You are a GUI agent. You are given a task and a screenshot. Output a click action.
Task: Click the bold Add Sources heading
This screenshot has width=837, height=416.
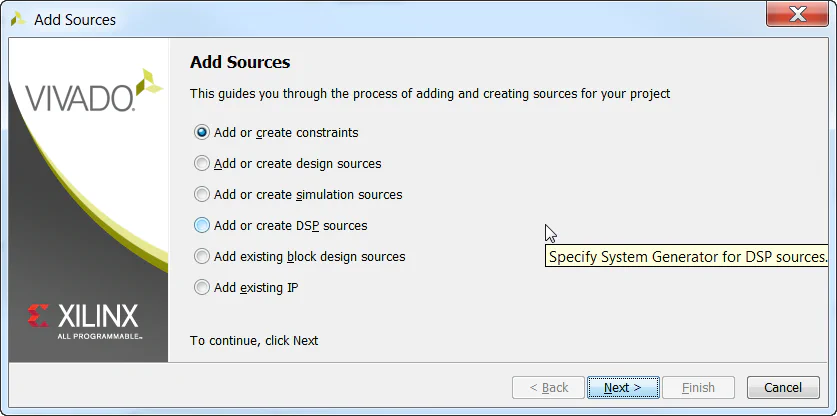[x=240, y=62]
